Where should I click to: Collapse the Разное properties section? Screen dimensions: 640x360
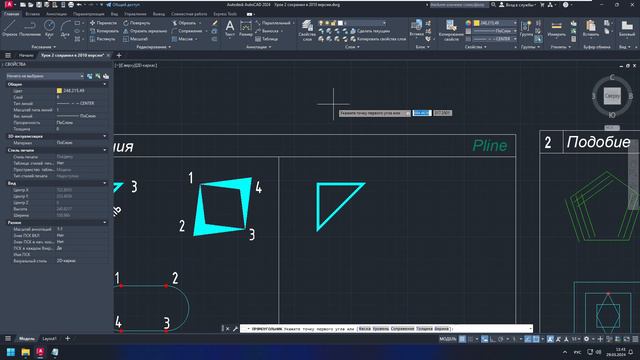(105, 222)
